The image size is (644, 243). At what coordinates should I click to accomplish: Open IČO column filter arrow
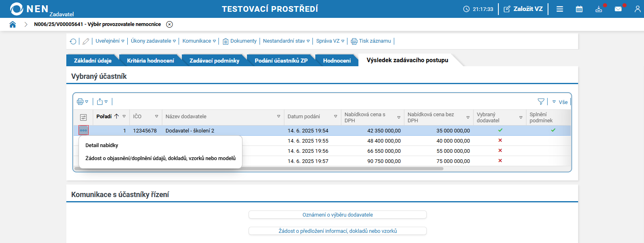tap(157, 117)
